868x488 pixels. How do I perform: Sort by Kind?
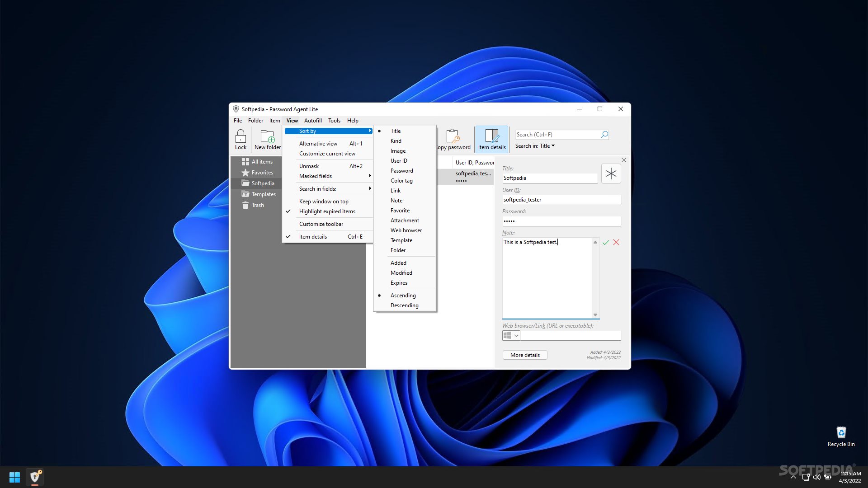coord(405,141)
